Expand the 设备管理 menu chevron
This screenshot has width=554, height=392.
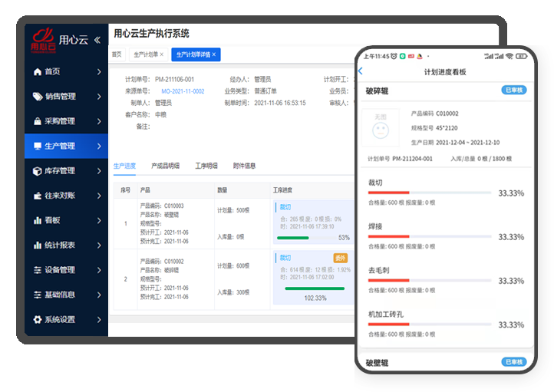point(99,270)
